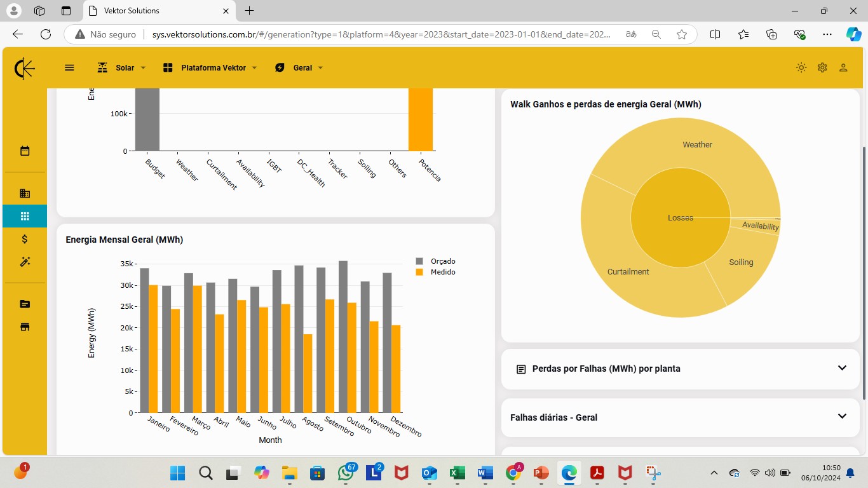The height and width of the screenshot is (488, 868).
Task: Click the Vektor Solutions browser tab
Action: tap(159, 11)
